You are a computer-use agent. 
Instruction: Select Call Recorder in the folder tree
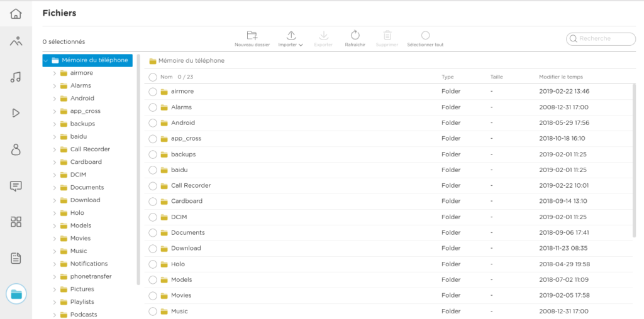point(90,149)
